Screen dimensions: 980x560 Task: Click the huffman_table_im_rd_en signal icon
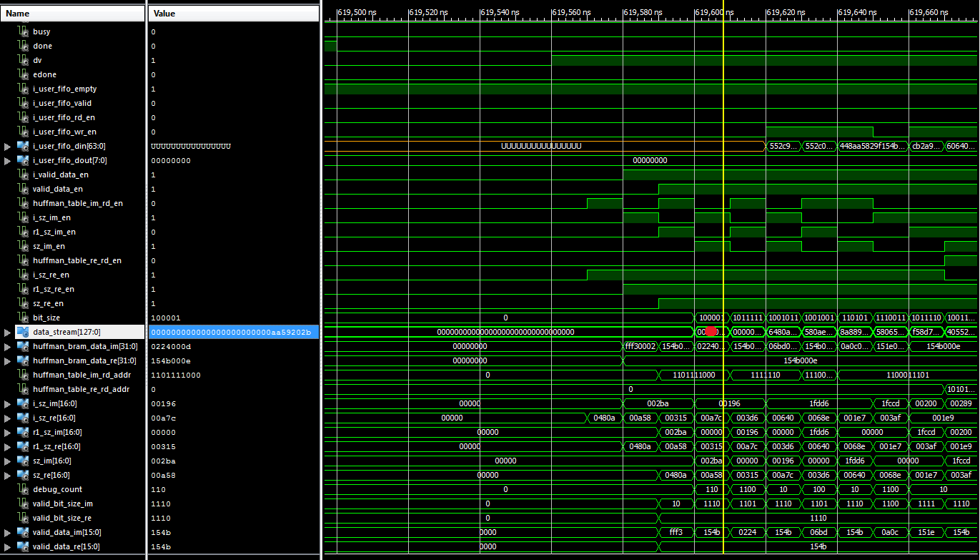pos(23,203)
